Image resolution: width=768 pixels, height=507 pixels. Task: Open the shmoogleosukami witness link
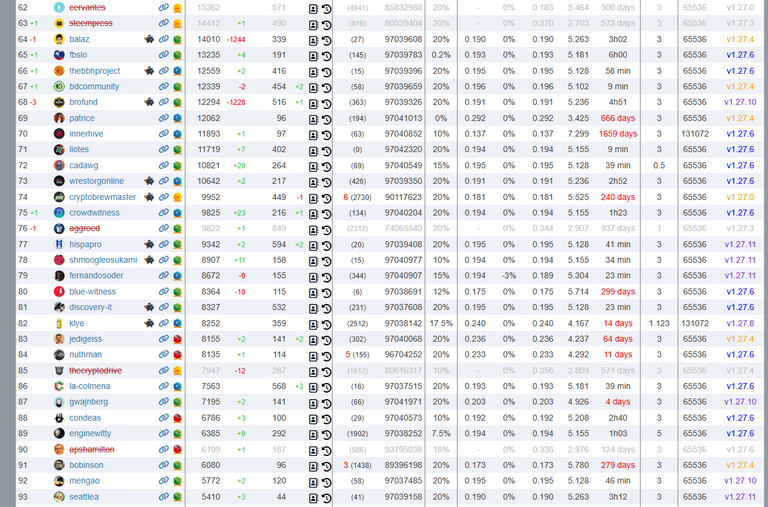click(103, 260)
